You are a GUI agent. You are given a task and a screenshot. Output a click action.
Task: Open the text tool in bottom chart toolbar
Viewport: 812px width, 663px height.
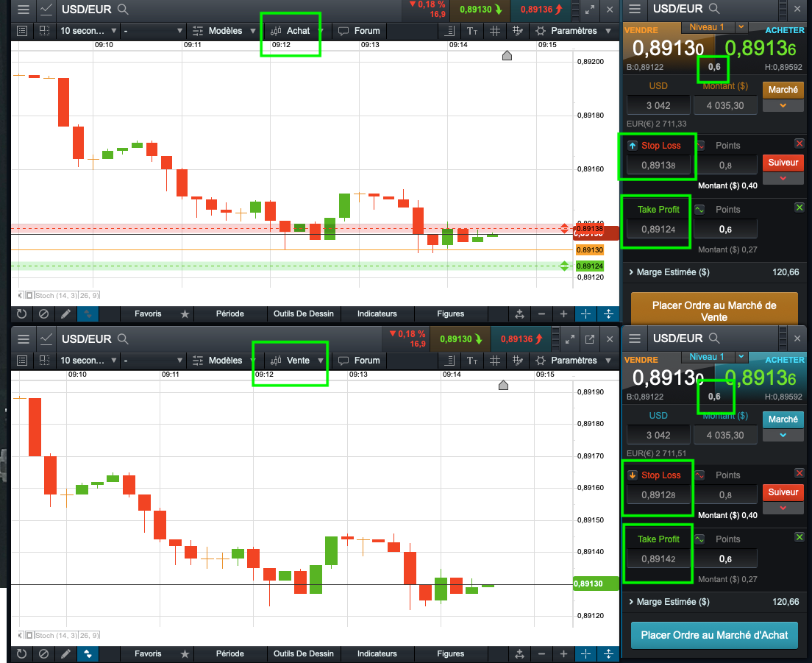[472, 361]
